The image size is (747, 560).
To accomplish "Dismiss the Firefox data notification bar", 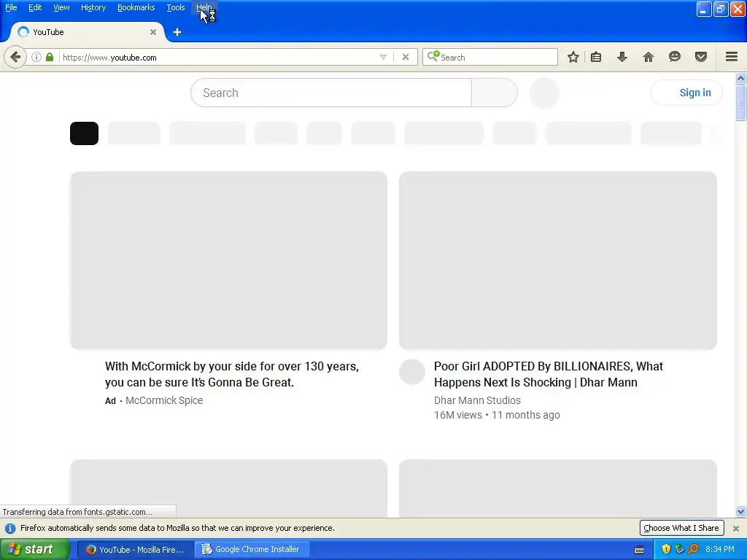I will (x=735, y=528).
